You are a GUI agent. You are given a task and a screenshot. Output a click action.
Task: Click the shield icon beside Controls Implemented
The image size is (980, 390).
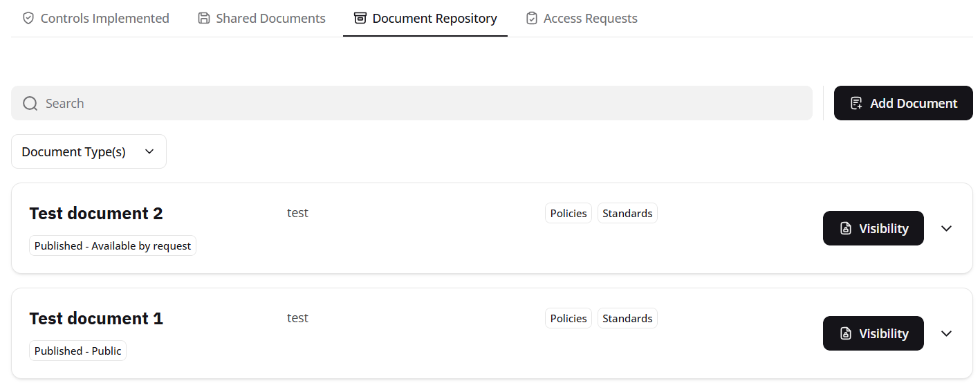pos(28,19)
